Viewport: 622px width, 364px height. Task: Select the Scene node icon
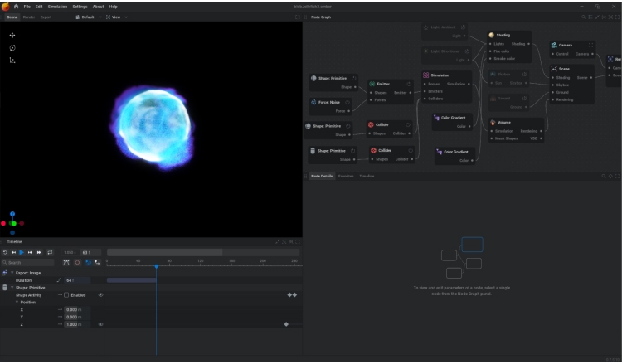(554, 69)
